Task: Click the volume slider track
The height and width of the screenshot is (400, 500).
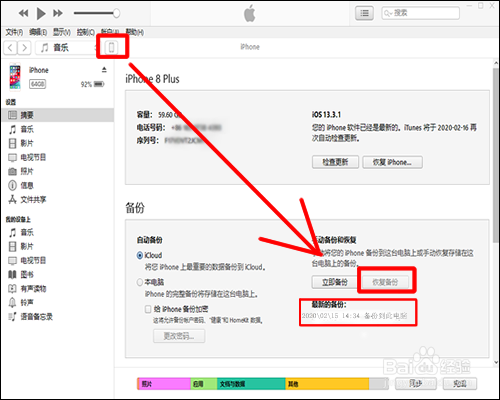Action: point(97,13)
